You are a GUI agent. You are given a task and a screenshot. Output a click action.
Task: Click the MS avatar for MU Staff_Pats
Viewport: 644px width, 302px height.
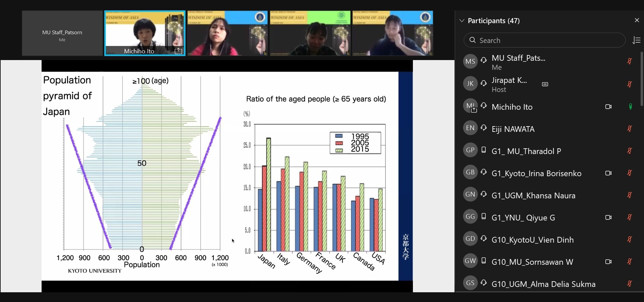[x=470, y=61]
